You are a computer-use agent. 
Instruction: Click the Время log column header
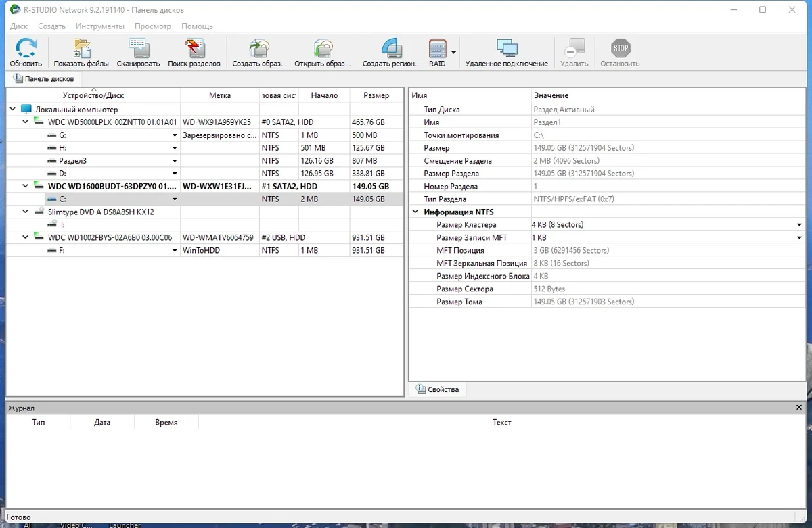pos(166,422)
